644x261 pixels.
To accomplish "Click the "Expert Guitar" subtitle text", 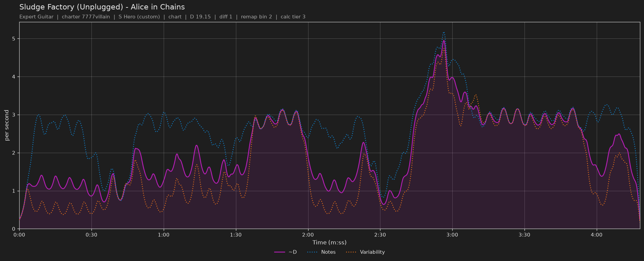I will [x=36, y=17].
